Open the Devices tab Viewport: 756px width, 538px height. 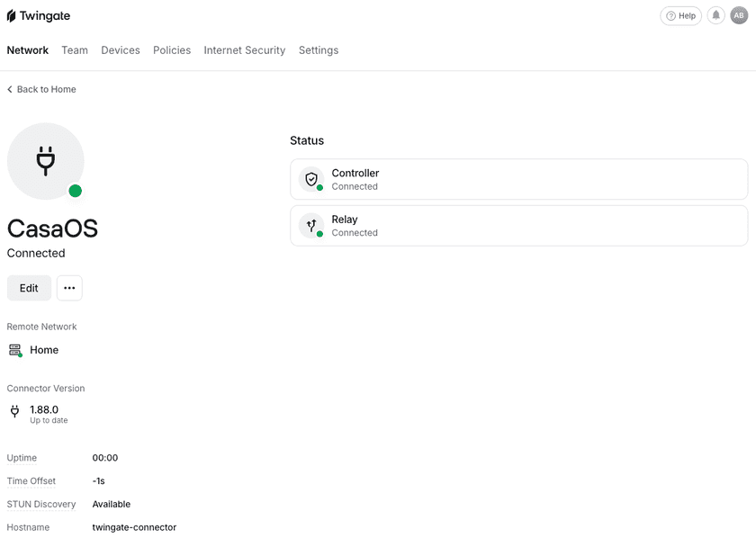coord(121,50)
